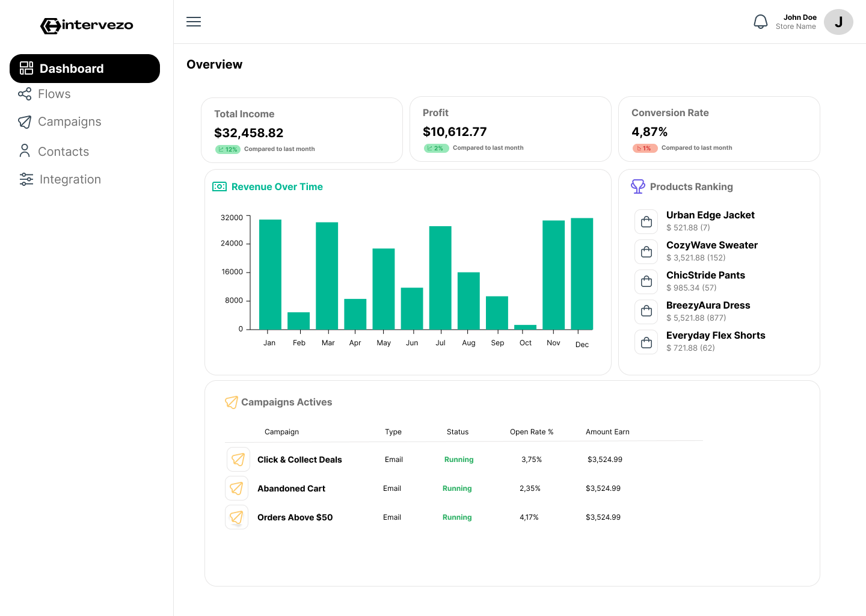Click the intervezo logo
This screenshot has height=616, width=866.
pos(87,25)
